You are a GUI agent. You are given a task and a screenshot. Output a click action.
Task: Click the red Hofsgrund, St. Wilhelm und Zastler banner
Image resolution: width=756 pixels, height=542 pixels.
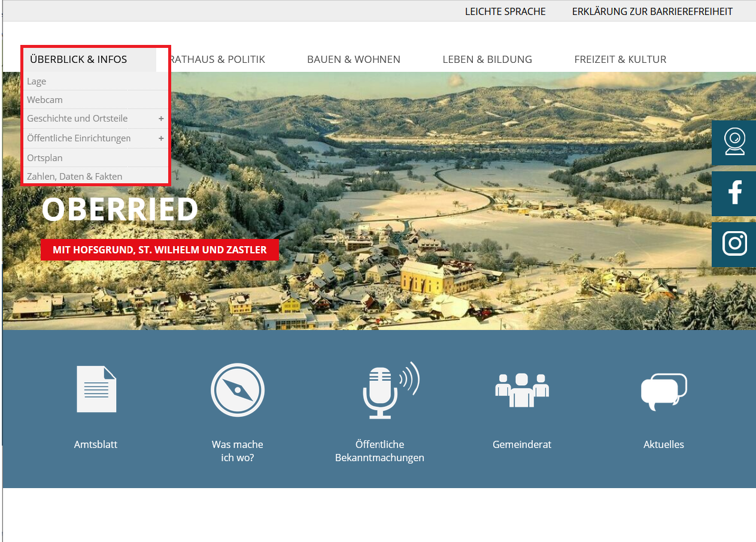point(159,250)
